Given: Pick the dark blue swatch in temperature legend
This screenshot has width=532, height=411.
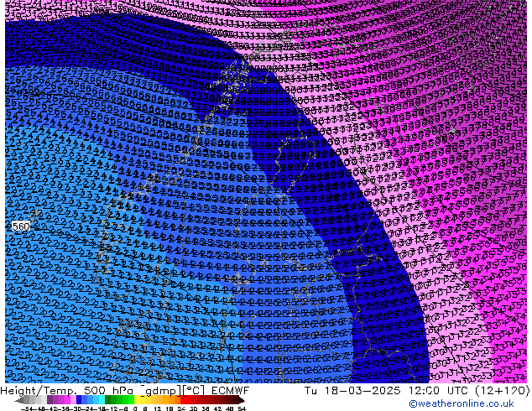Looking at the screenshot, I should pyautogui.click(x=79, y=399).
